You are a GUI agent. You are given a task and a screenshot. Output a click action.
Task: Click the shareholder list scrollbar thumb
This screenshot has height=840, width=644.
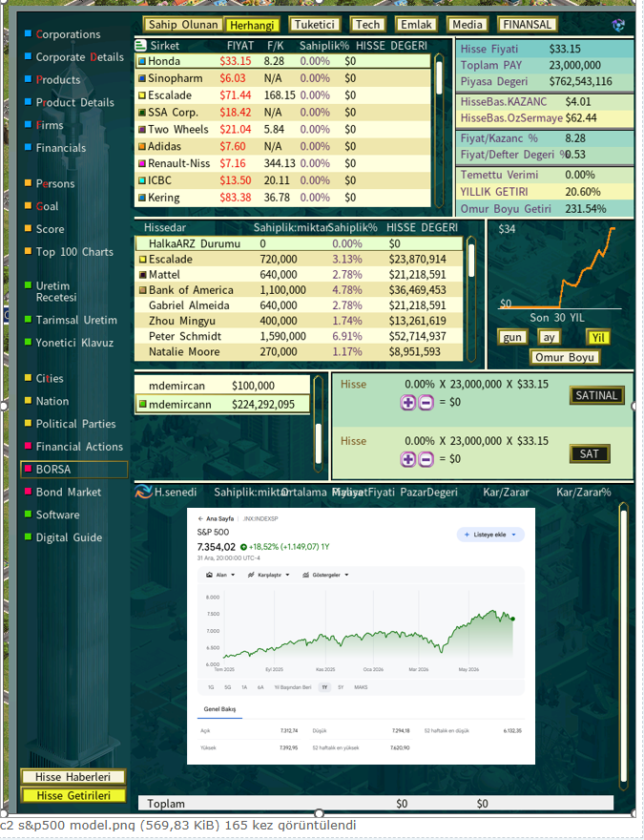471,261
